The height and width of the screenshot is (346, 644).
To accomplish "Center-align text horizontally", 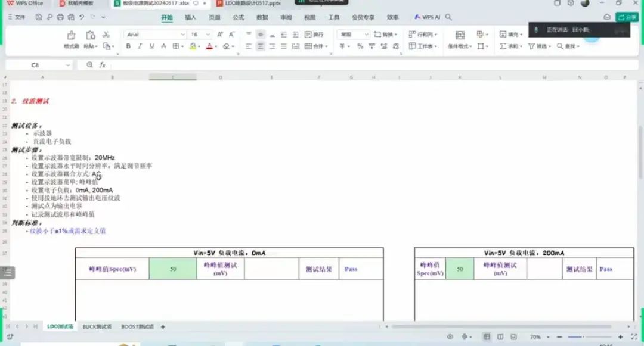I will (261, 46).
